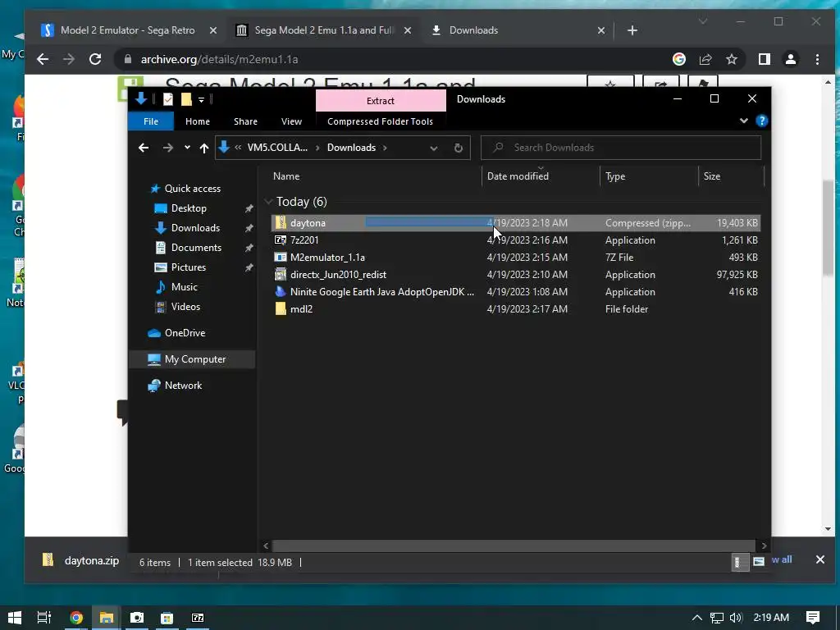Click the Chrome address bar URL
This screenshot has height=630, width=840.
coord(219,59)
